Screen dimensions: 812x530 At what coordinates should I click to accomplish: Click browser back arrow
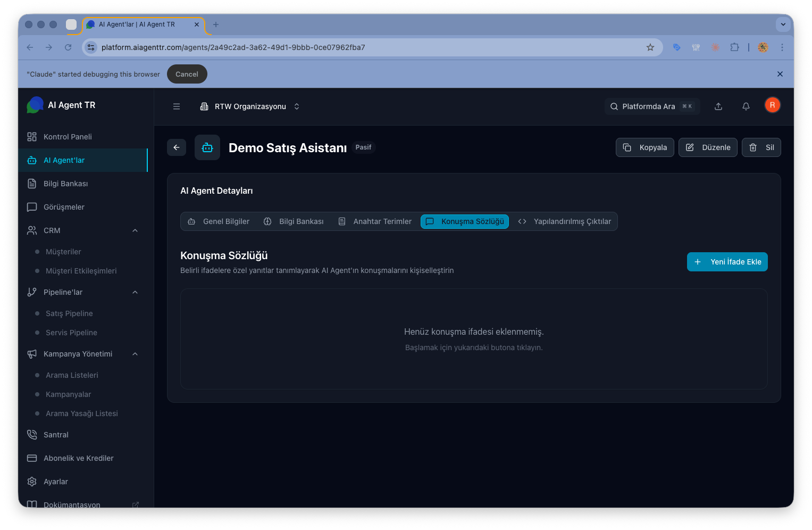point(30,47)
